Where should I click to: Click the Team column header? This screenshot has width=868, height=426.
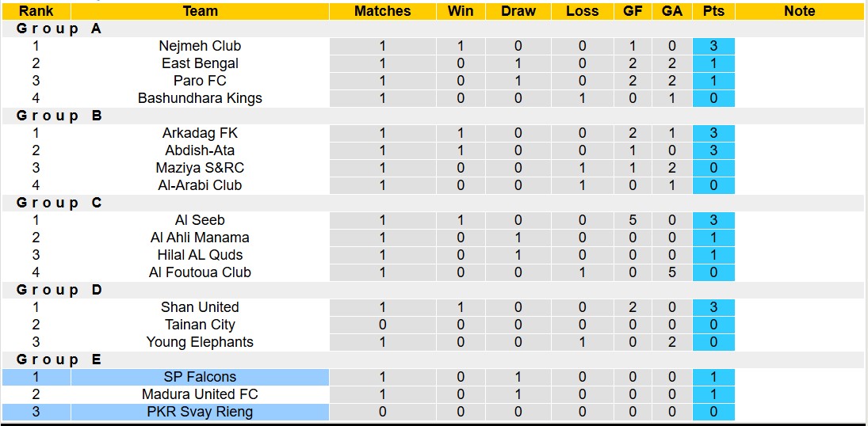coord(200,11)
